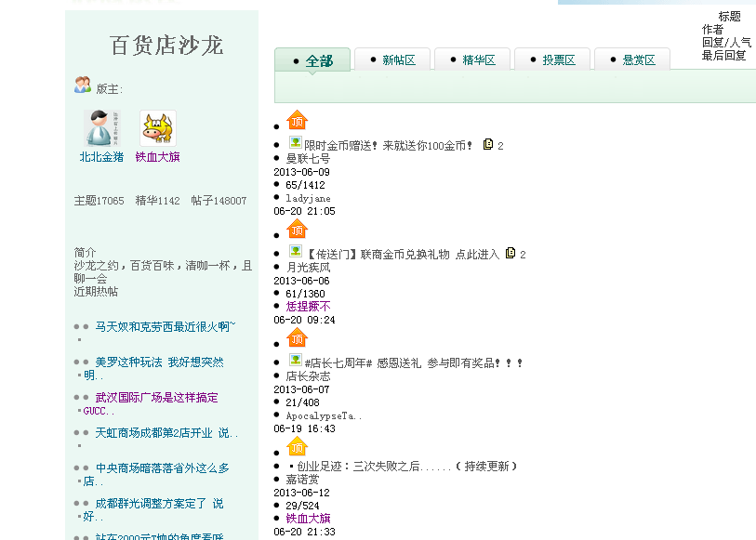Image resolution: width=756 pixels, height=540 pixels.
Task: Click last replier ladyjane
Action: [308, 198]
